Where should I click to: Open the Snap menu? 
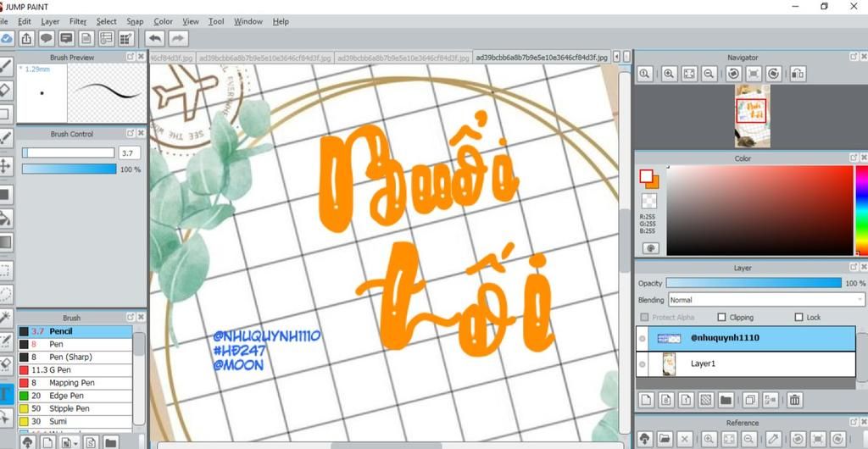[x=135, y=21]
